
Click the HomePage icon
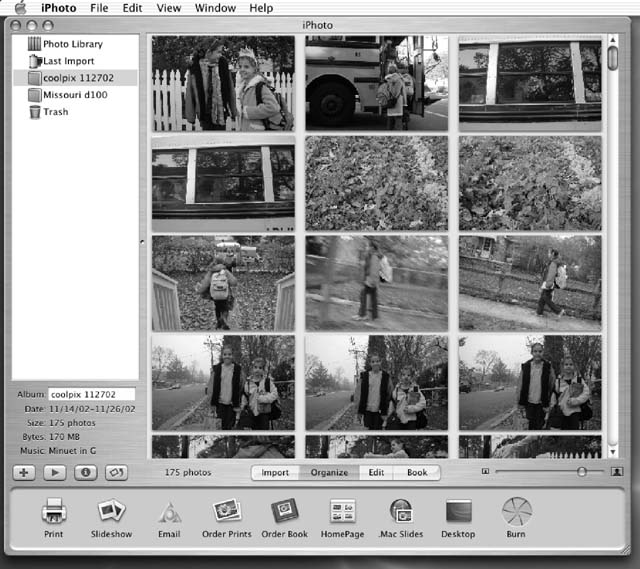click(342, 511)
